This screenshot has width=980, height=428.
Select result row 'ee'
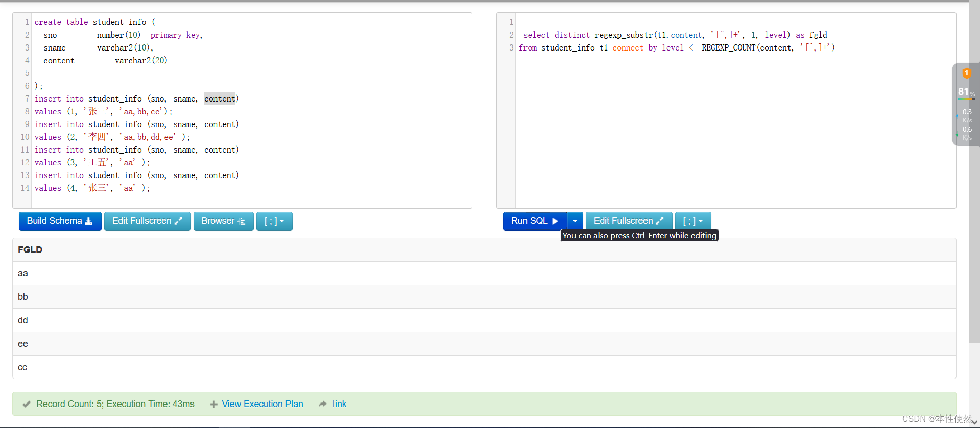click(484, 344)
